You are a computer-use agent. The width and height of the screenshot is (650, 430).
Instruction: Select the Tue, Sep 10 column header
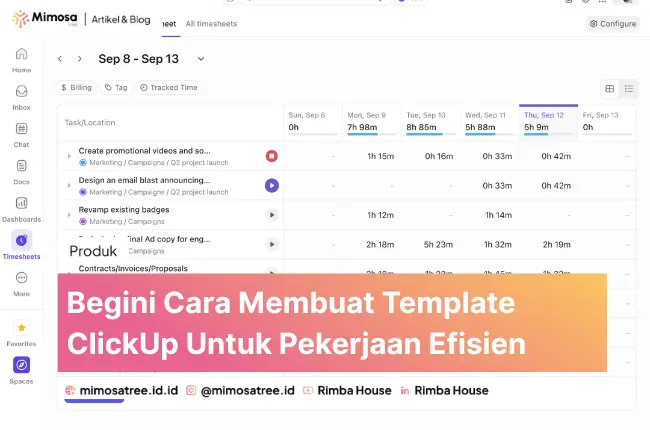(431, 122)
